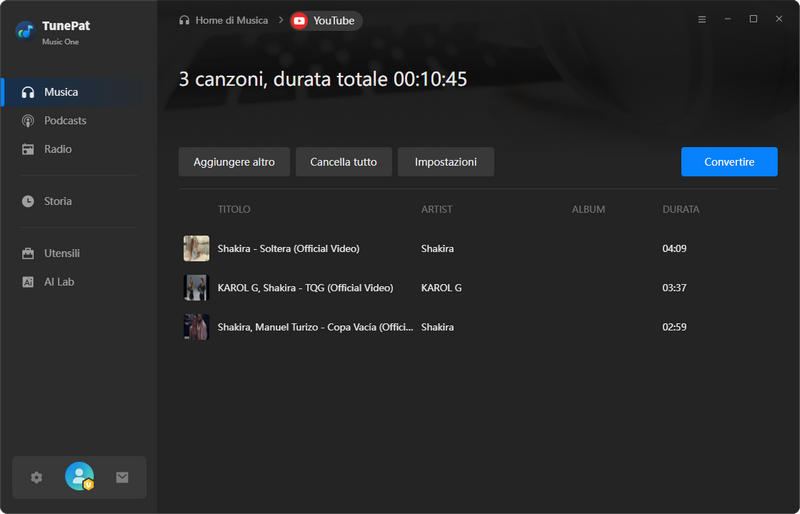Click the KAROL G TQG thumbnail
800x514 pixels.
pyautogui.click(x=196, y=288)
